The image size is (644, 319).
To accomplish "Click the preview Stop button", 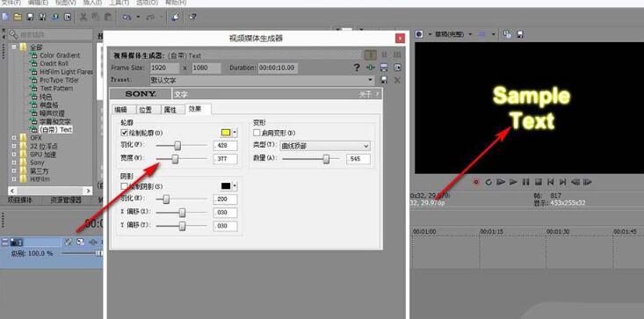I will coord(539,182).
